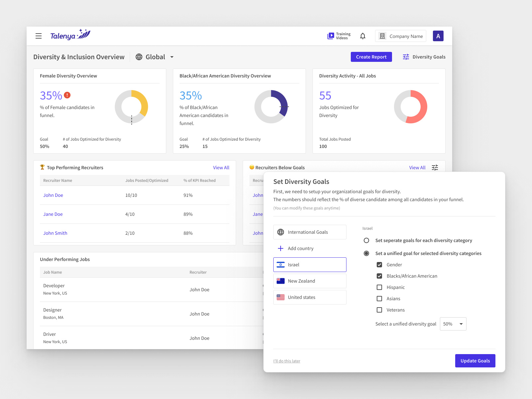Viewport: 532px width, 399px height.
Task: Select radio for separate goals per diversity category
Action: tap(366, 240)
